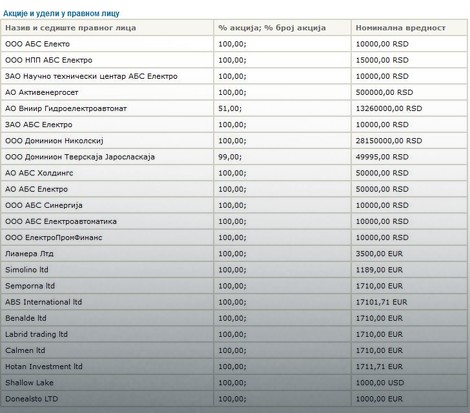Click '10000,00 RSD' in ООО ЕлектроПромФинанс row

(382, 238)
